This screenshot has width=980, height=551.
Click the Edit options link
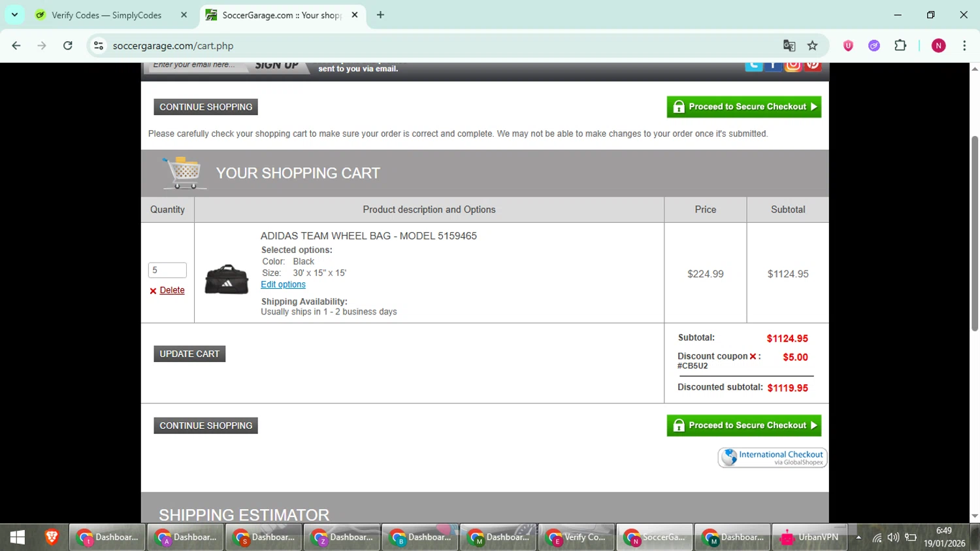[283, 284]
